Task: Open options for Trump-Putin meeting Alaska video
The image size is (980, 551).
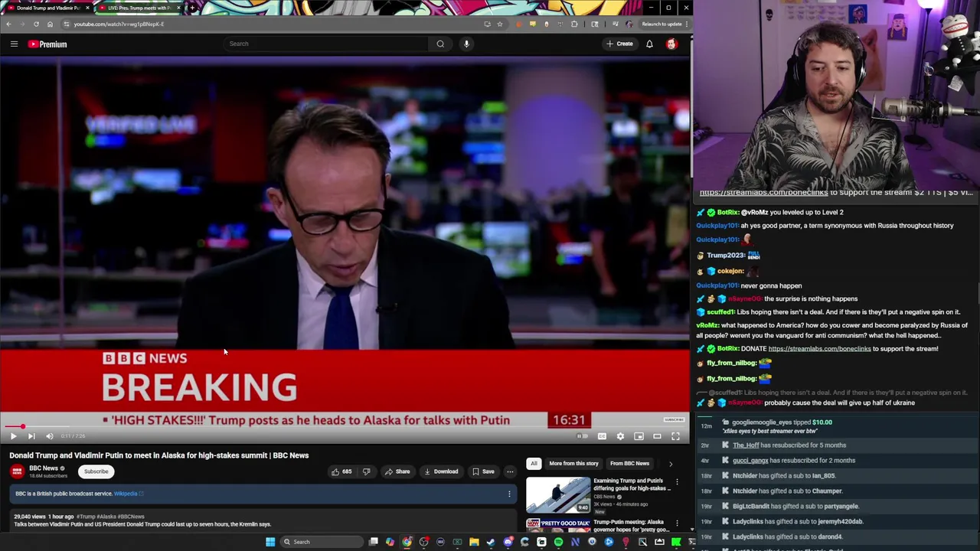Action: point(677,523)
